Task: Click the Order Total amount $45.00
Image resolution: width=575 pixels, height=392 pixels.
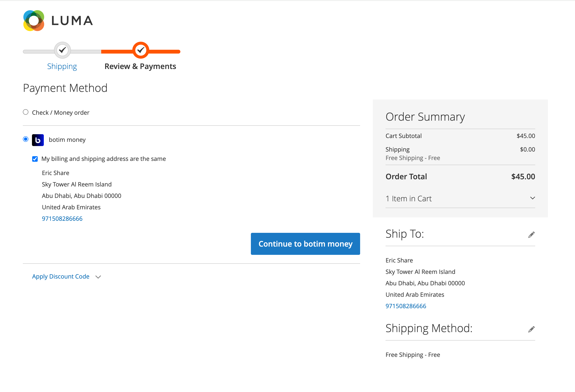Action: click(523, 177)
